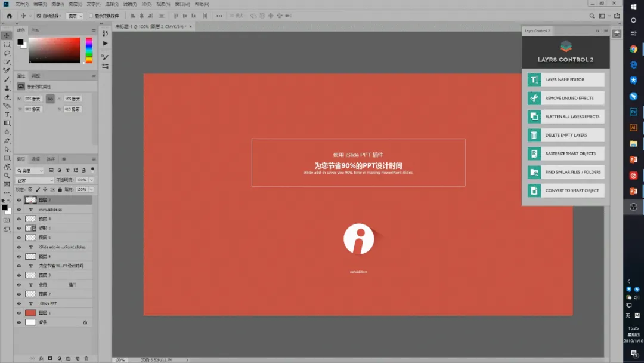Image resolution: width=644 pixels, height=363 pixels.
Task: Click the lock all padlock icon
Action: (x=60, y=189)
